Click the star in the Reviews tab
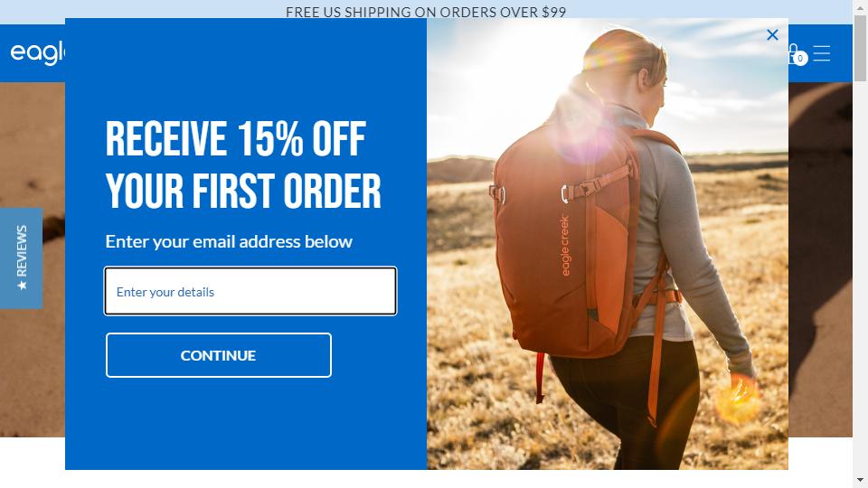The width and height of the screenshot is (868, 488). pos(22,285)
